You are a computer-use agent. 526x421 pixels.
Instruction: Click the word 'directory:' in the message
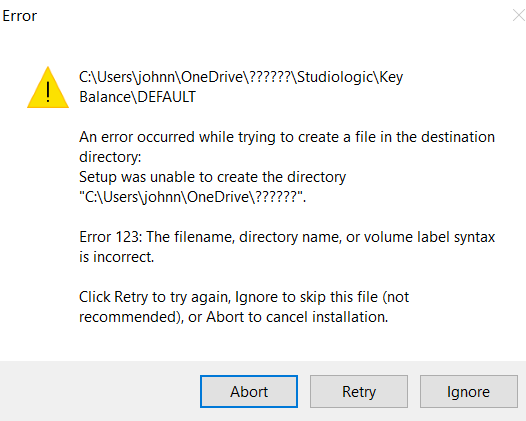tap(110, 157)
